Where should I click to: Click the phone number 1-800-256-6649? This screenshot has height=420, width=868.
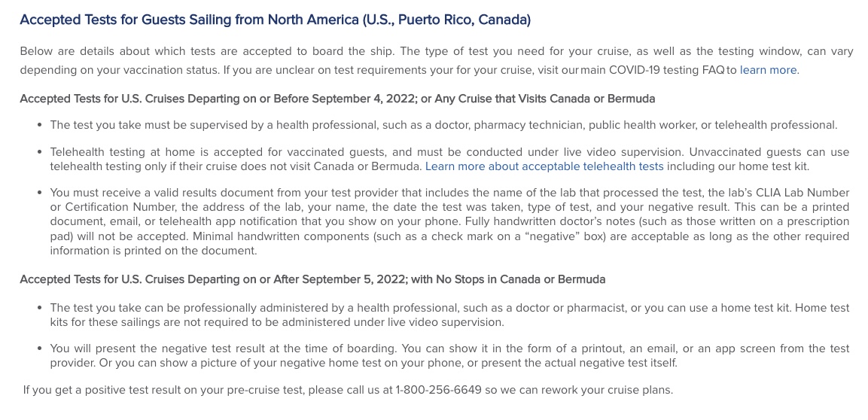[438, 390]
